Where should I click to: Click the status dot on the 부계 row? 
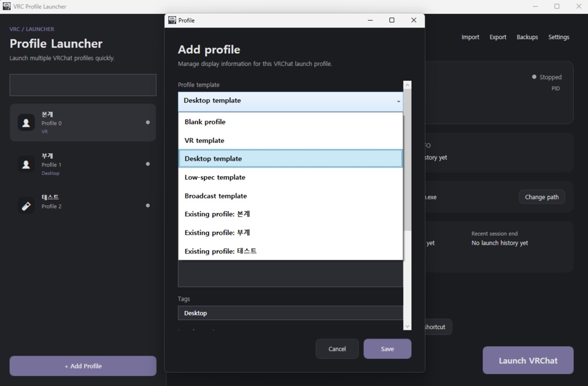(x=148, y=164)
